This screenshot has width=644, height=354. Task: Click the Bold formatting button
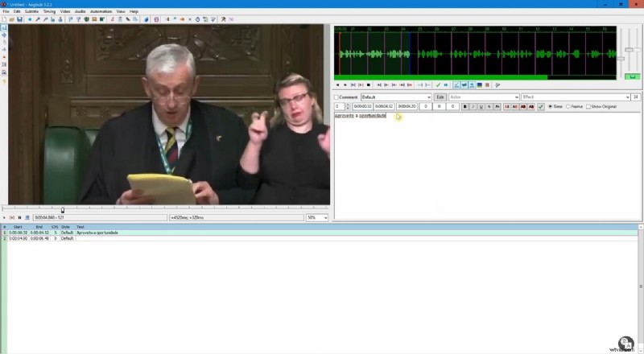coord(465,106)
